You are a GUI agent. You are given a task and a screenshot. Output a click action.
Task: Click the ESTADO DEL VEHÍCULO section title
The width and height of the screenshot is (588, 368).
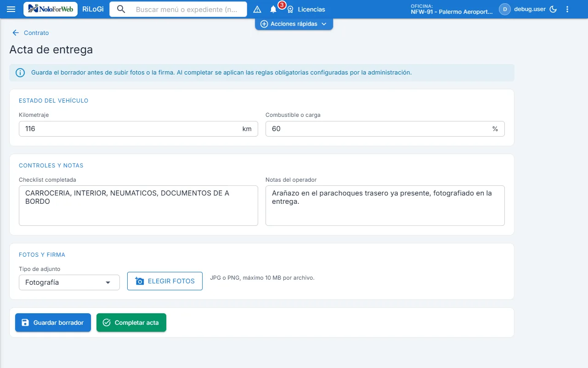click(x=53, y=101)
